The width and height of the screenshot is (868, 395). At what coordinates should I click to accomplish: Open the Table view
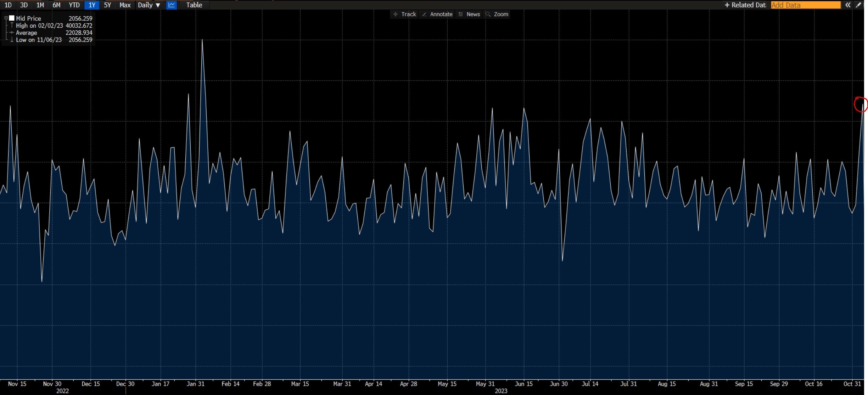(194, 5)
